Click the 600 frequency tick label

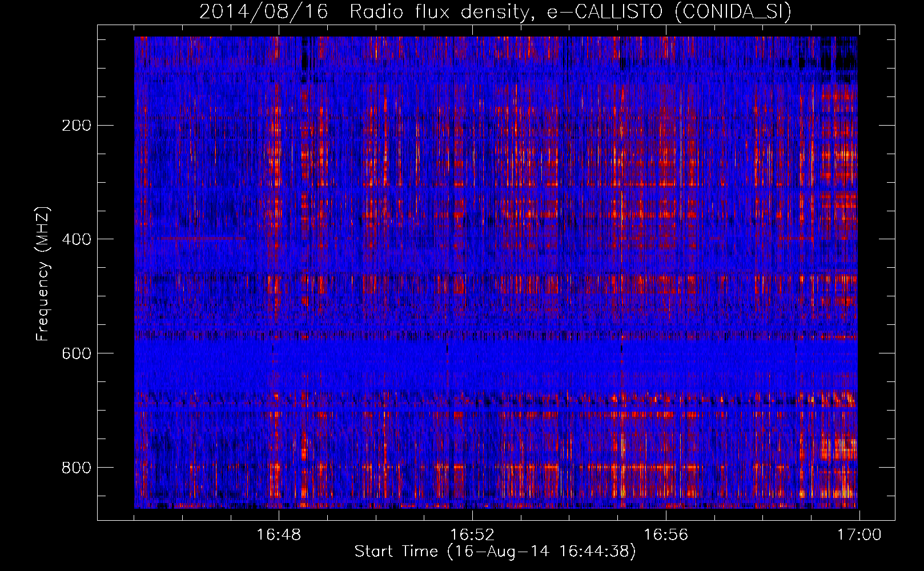coord(76,353)
